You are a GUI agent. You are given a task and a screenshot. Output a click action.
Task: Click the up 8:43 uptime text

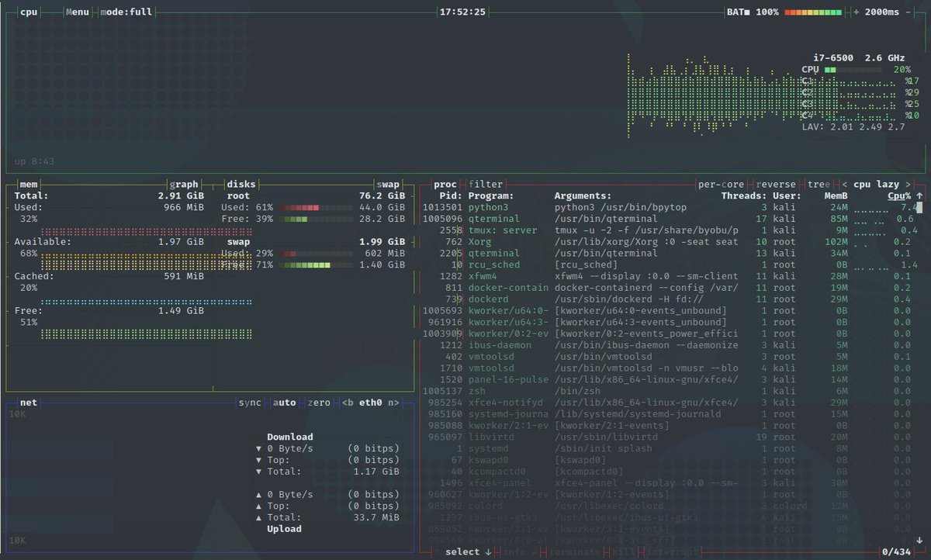34,162
